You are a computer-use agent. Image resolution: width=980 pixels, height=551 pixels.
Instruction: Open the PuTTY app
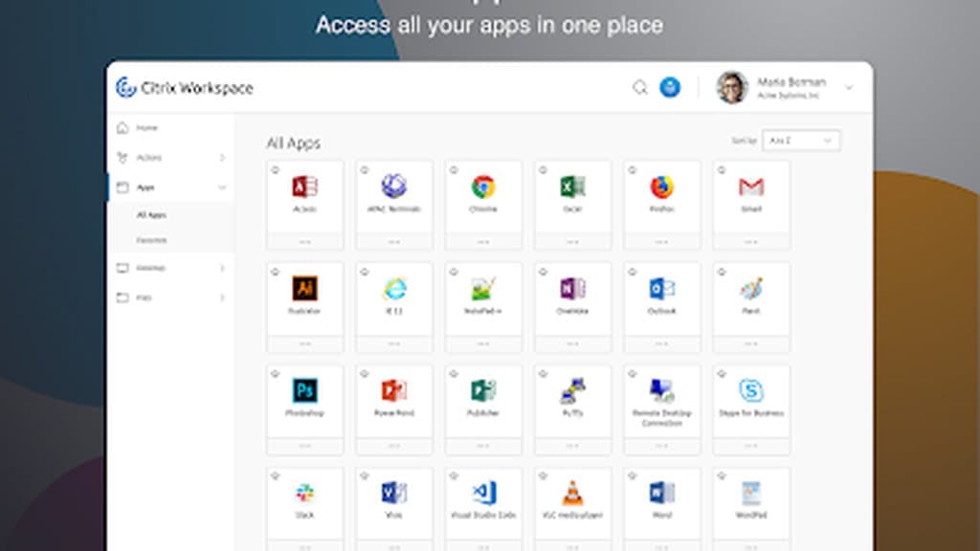point(572,390)
